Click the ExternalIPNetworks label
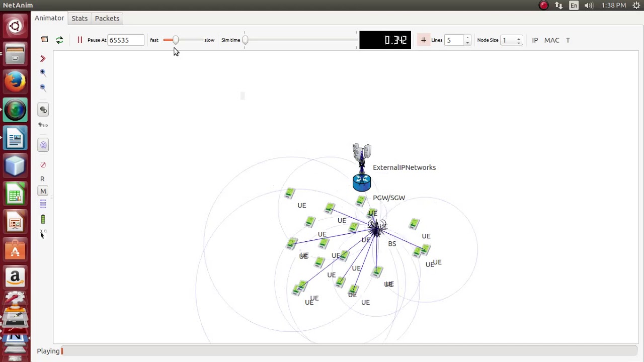 tap(404, 167)
